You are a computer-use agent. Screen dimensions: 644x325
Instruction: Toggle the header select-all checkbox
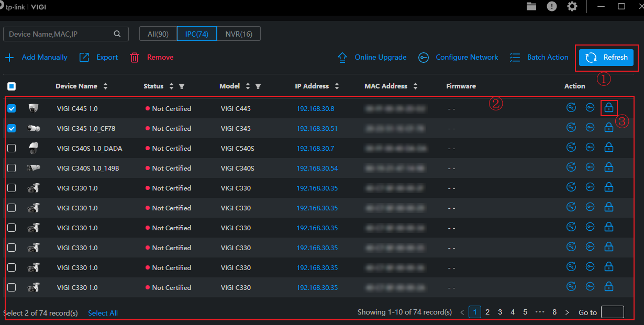(12, 86)
